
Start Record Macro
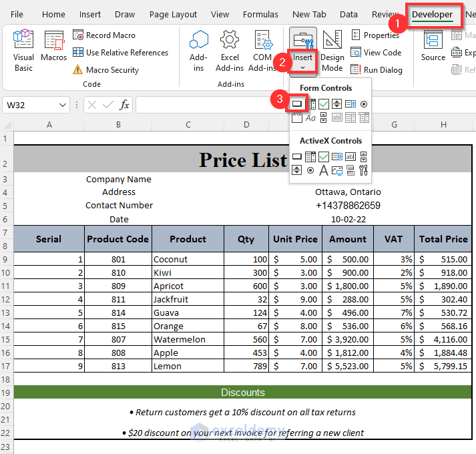click(x=104, y=35)
